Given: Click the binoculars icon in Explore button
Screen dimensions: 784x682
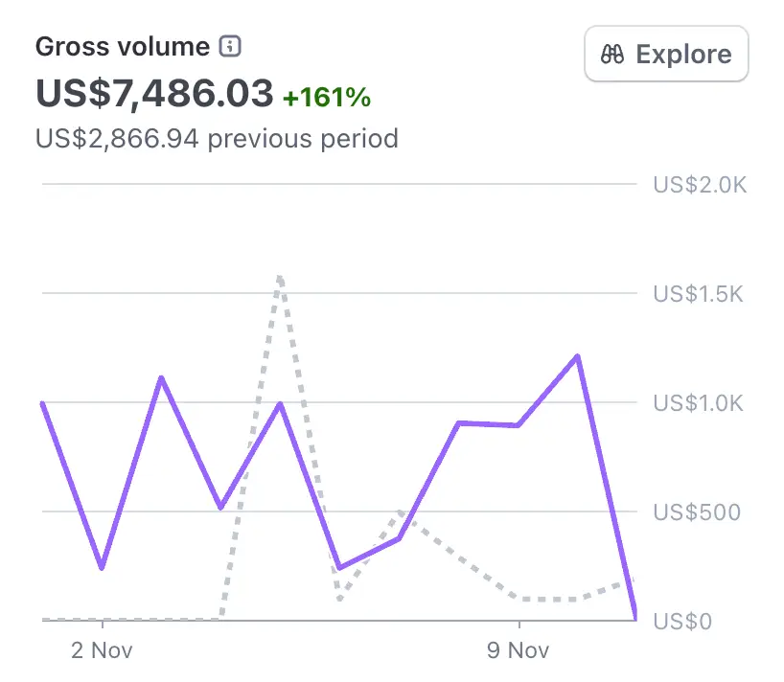Looking at the screenshot, I should [612, 55].
